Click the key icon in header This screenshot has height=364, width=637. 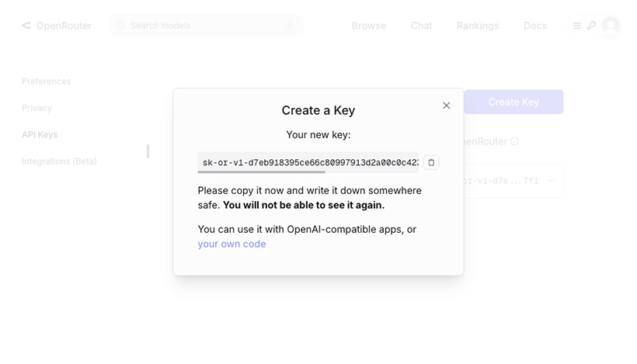(x=591, y=26)
